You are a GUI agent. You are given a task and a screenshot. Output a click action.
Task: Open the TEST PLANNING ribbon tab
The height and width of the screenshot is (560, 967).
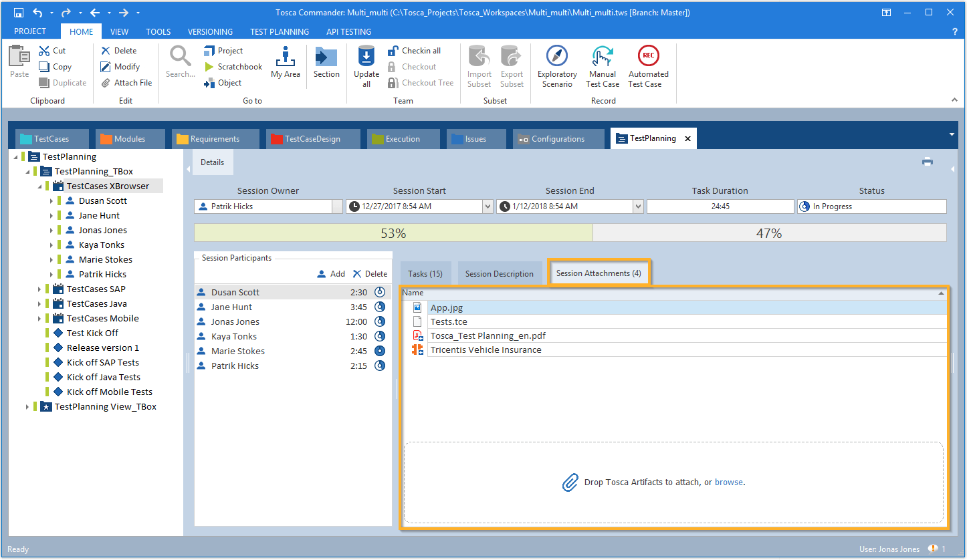point(279,31)
